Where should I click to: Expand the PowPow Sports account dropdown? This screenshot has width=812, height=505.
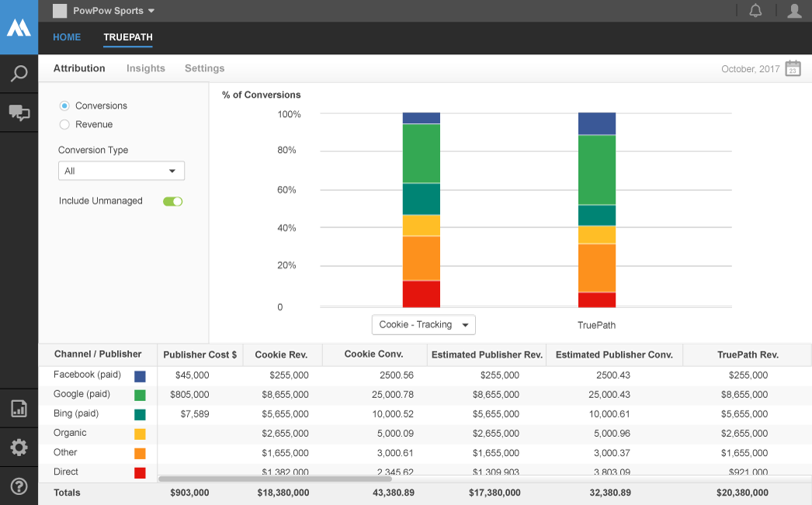(151, 11)
